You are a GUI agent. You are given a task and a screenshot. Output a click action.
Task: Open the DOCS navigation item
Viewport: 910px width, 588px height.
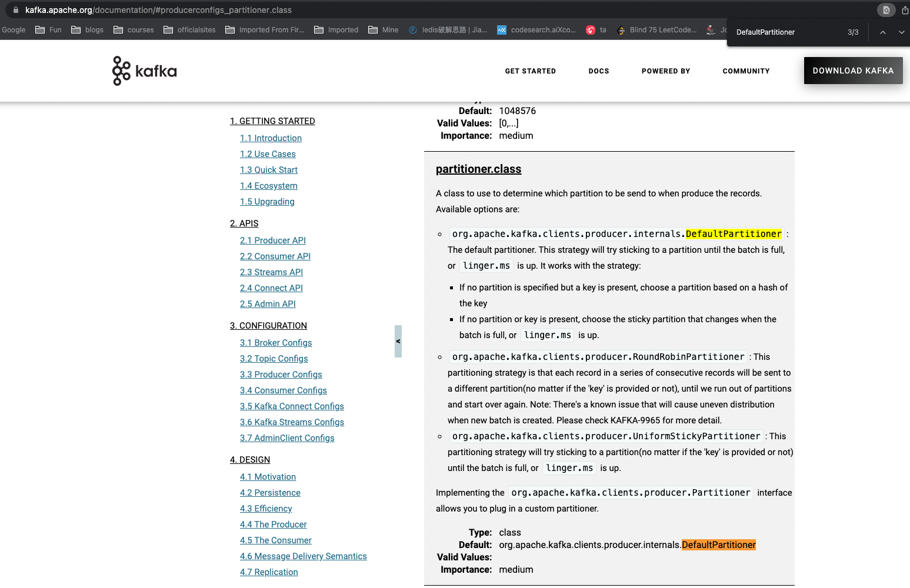(598, 71)
